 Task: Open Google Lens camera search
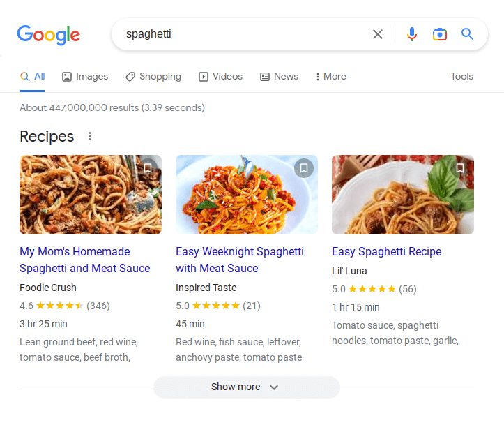[439, 34]
